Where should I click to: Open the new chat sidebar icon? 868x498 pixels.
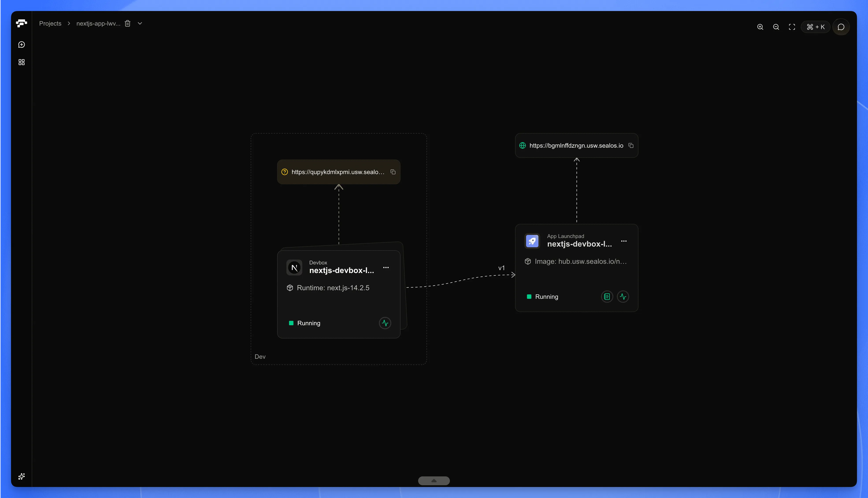pyautogui.click(x=22, y=45)
